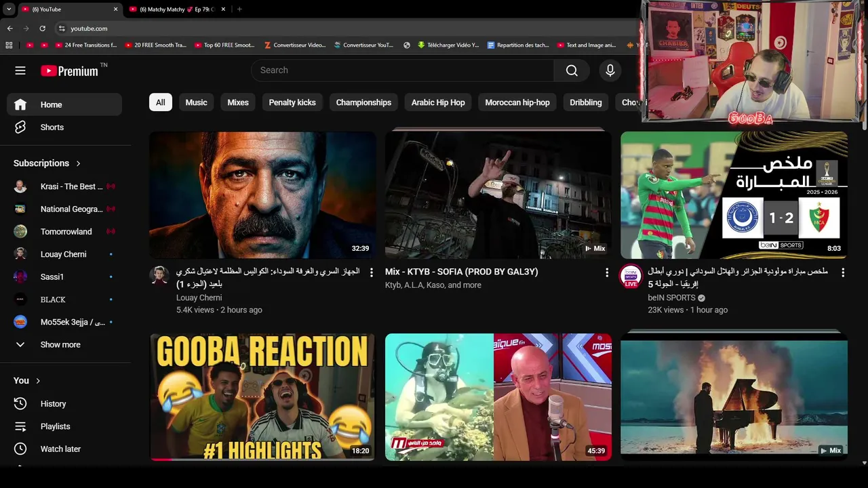The image size is (868, 488).
Task: Open 20 FREE Smooth Tra... bookmark
Action: tap(155, 45)
